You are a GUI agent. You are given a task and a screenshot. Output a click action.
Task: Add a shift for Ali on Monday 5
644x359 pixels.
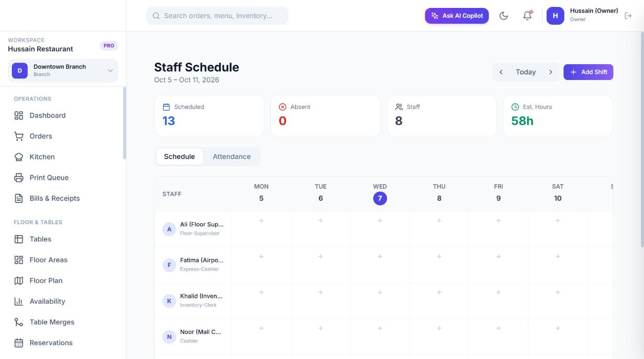(261, 221)
